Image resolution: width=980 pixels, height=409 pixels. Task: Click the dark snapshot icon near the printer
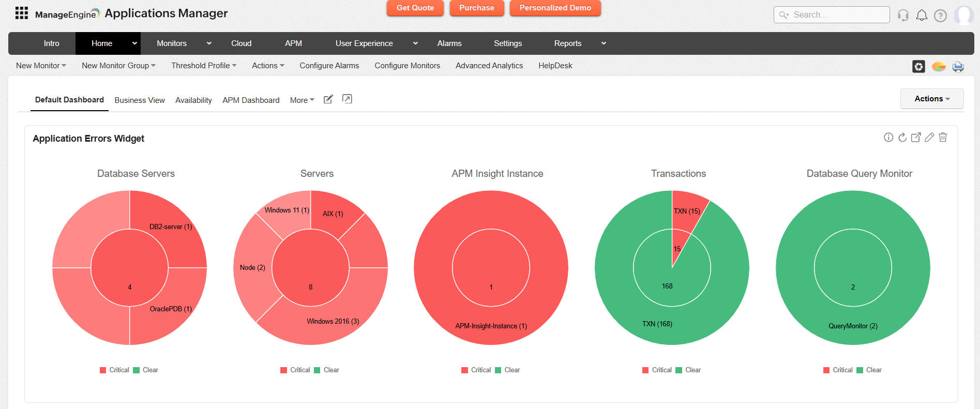click(918, 66)
